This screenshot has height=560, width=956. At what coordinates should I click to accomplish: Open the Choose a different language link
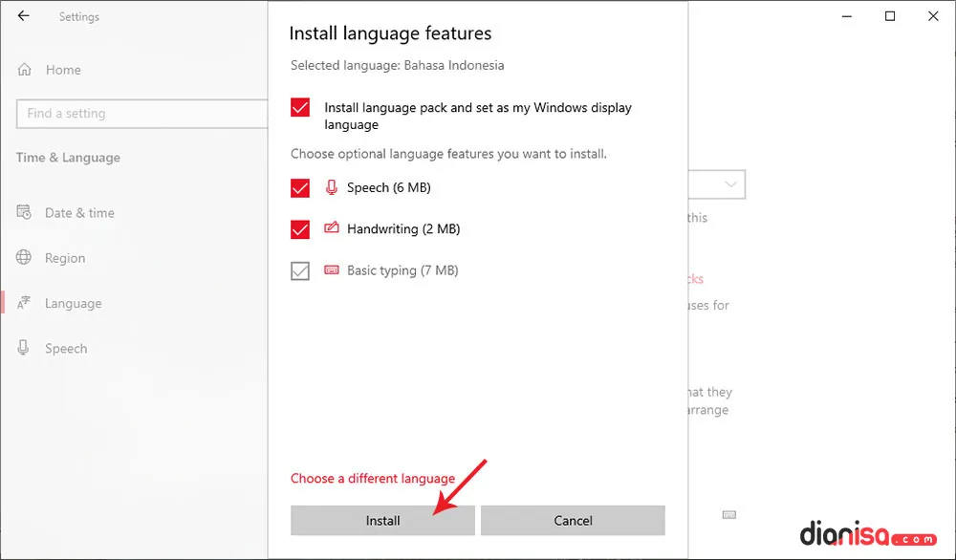(x=373, y=478)
